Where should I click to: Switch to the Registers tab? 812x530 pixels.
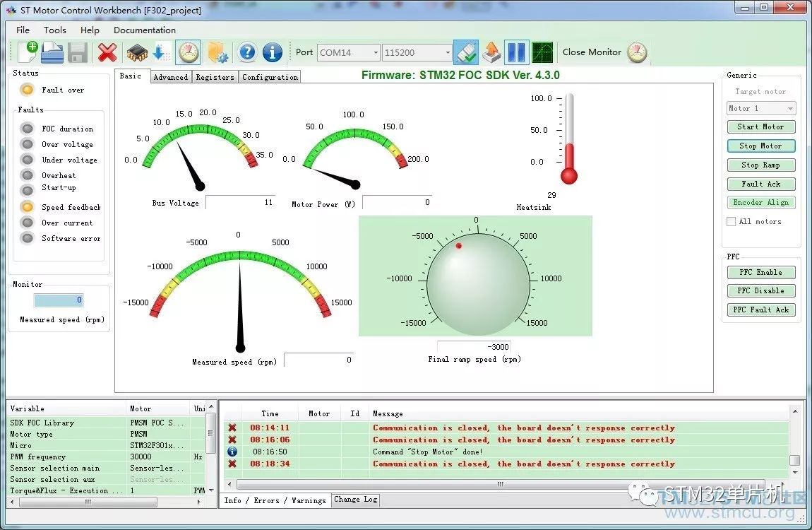tap(215, 77)
